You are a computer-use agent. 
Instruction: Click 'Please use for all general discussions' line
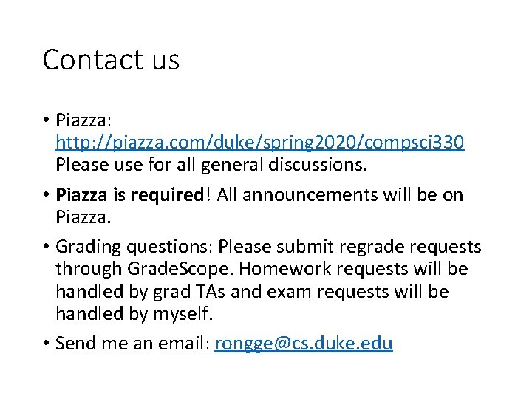pyautogui.click(x=211, y=163)
